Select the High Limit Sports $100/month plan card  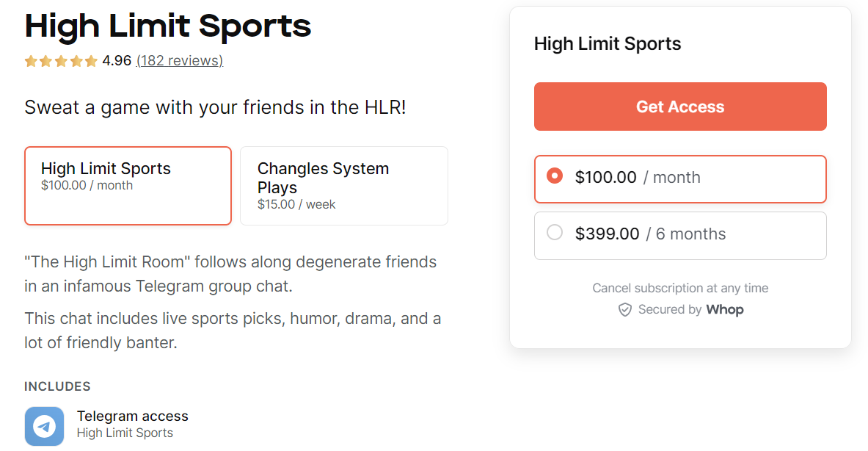(128, 185)
